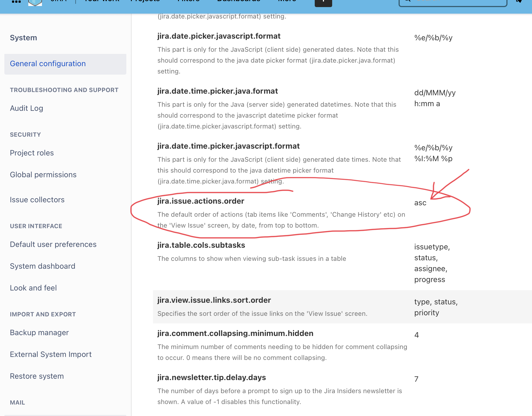Click the description 'The columns to show when viewing sub-task issues'
This screenshot has height=416, width=532.
click(252, 259)
